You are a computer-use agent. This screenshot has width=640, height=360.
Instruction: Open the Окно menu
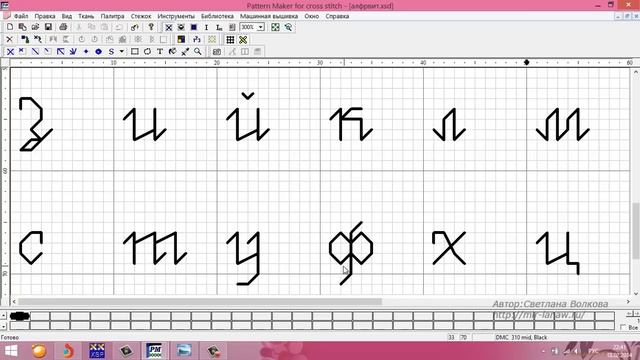pyautogui.click(x=311, y=16)
